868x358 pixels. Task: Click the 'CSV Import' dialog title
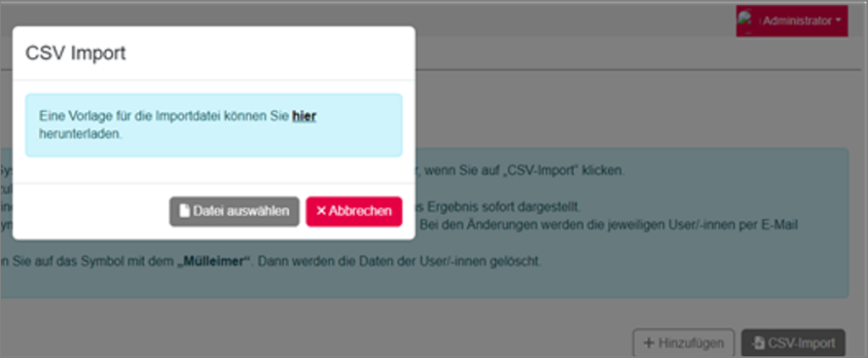tap(75, 53)
